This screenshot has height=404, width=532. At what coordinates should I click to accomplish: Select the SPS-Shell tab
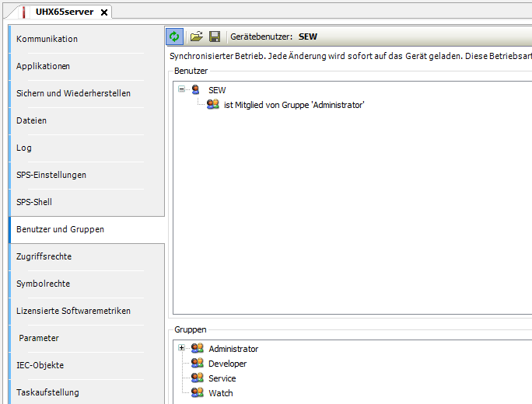[x=34, y=202]
